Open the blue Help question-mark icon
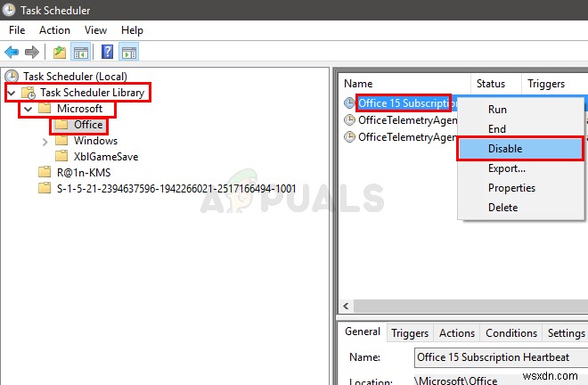Screen dimensions: 588x385 point(107,52)
